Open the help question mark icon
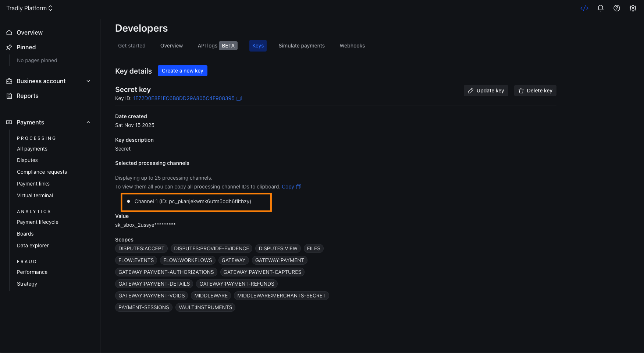 616,8
